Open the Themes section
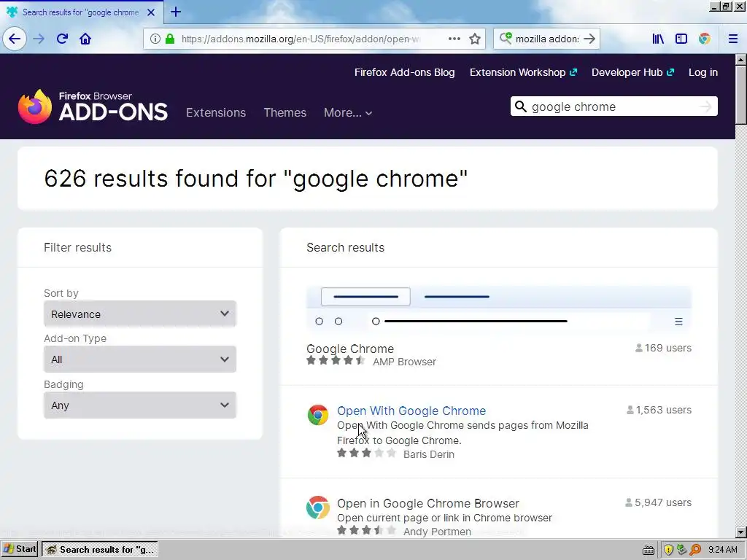747x560 pixels. point(285,113)
